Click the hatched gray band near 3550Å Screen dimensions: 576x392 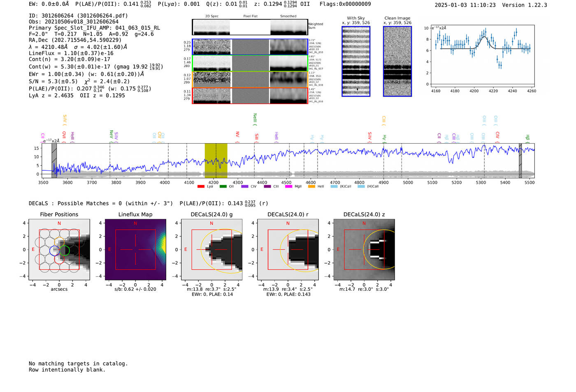pos(54,160)
